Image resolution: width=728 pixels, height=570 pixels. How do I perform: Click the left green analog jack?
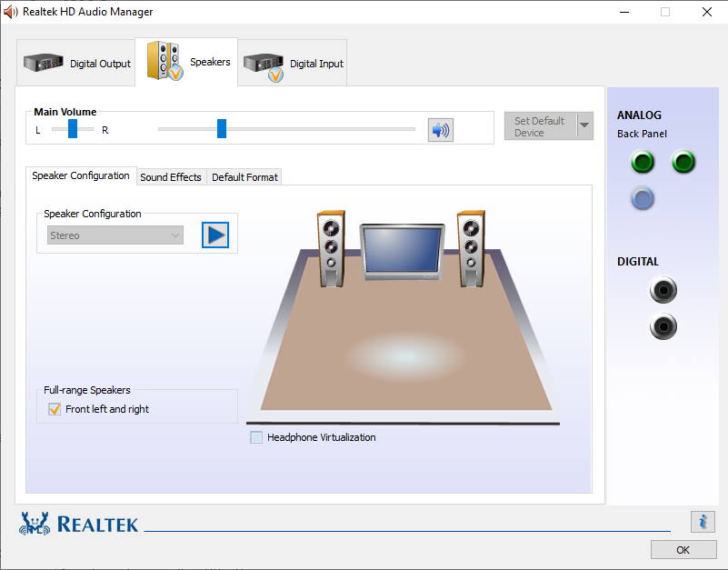tap(643, 162)
